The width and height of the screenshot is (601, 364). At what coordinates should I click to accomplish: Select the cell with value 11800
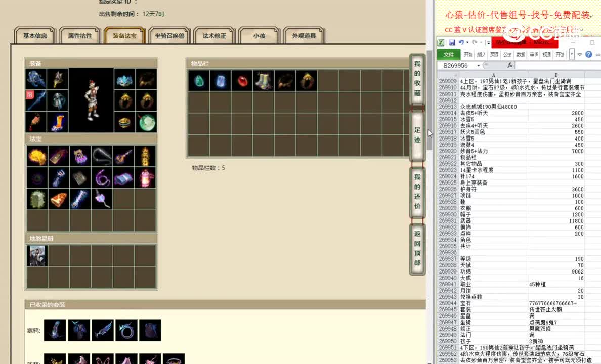[x=556, y=221]
